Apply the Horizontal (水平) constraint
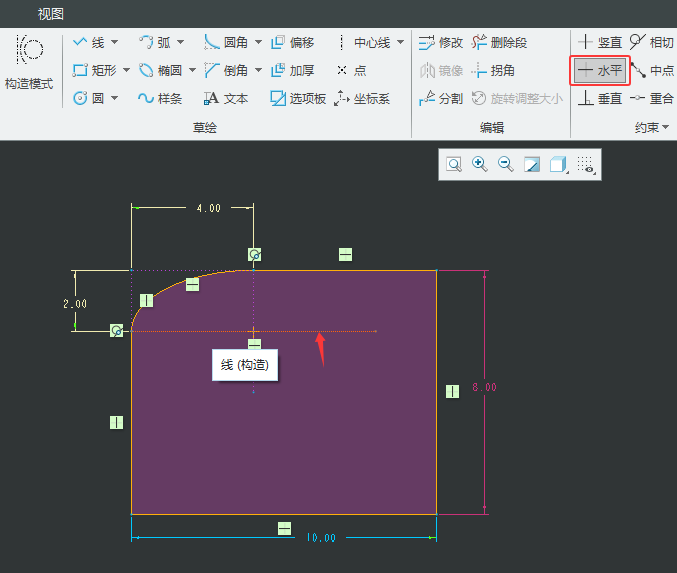Screen dimensions: 677x573 600,70
